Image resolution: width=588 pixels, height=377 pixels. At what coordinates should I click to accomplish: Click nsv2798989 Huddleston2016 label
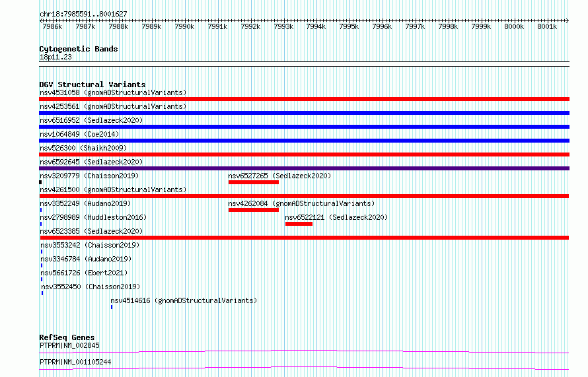point(93,217)
